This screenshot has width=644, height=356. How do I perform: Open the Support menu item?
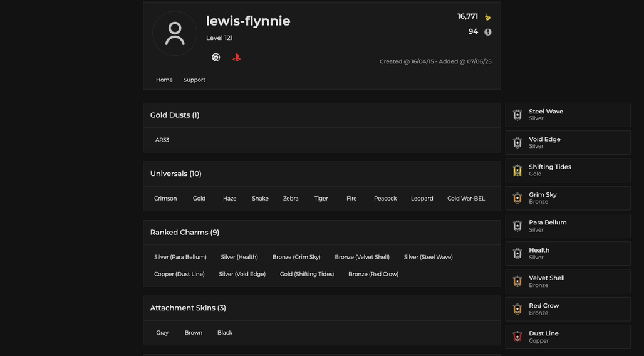(x=194, y=80)
